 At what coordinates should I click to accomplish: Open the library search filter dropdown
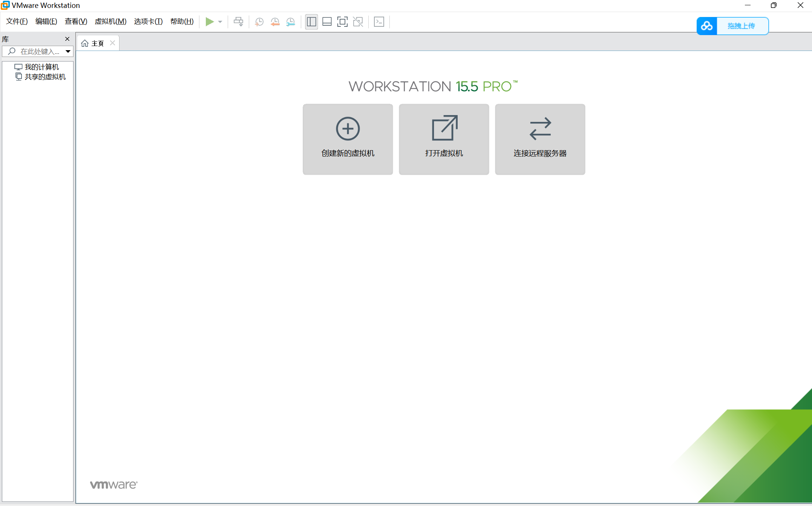point(68,51)
